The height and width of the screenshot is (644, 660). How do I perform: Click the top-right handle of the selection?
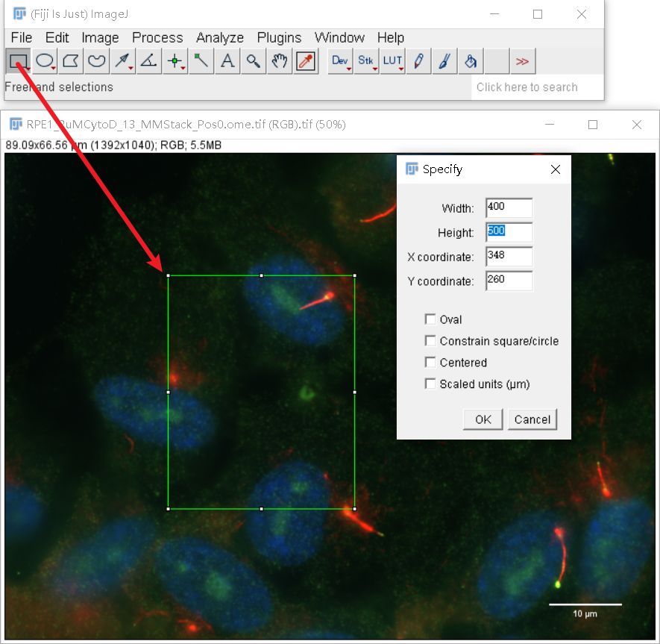point(355,275)
